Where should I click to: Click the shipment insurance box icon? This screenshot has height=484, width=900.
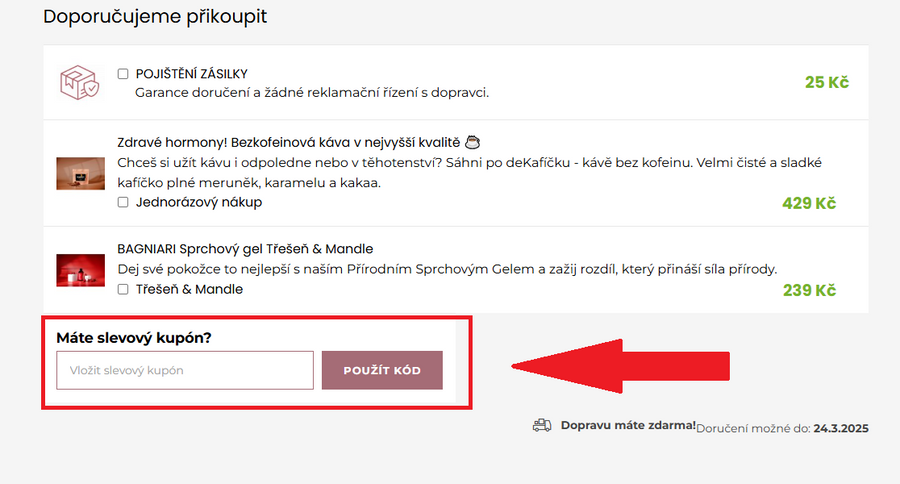point(79,83)
